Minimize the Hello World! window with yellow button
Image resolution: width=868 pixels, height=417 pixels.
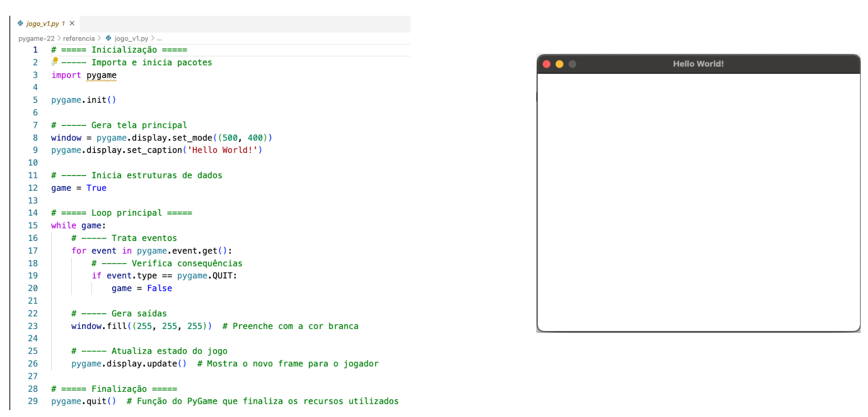click(x=559, y=64)
